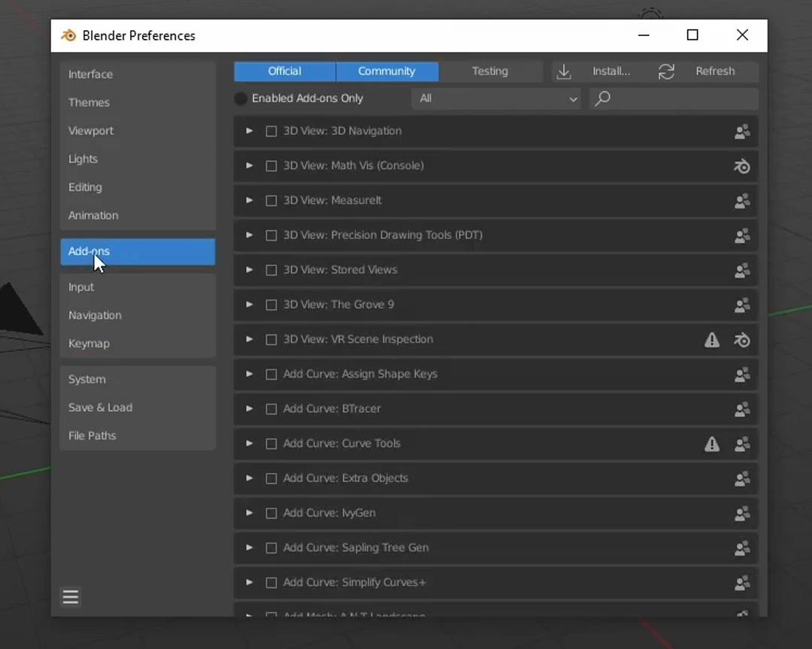Click the search magnifier icon in filter bar

pos(601,99)
